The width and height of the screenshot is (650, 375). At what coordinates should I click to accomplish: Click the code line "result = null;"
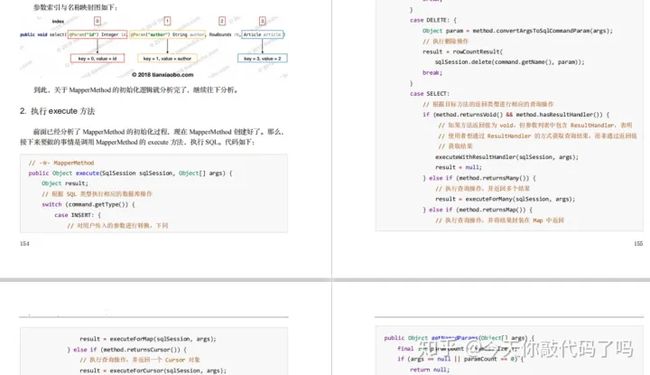coord(458,167)
